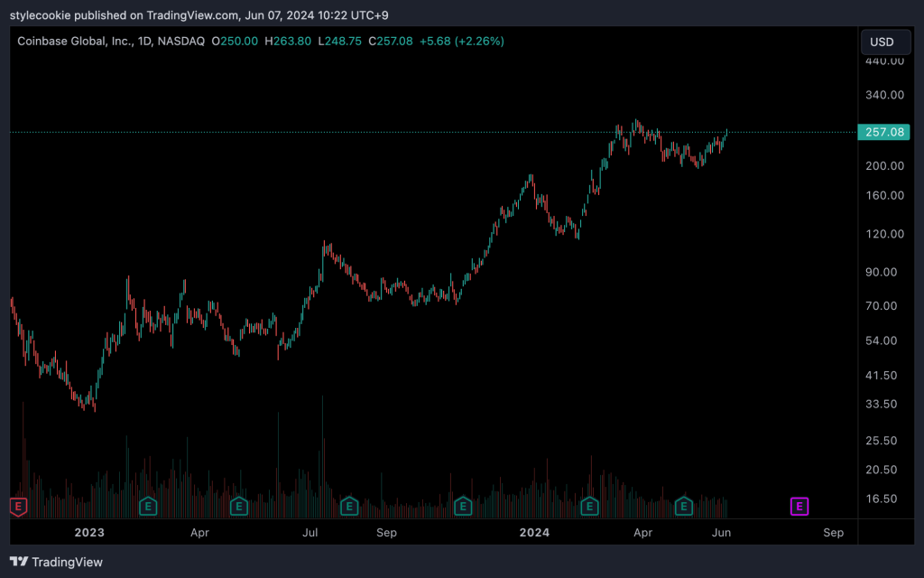This screenshot has width=924, height=578.
Task: Open the earnings marker just before 2024 label
Action: coord(463,506)
